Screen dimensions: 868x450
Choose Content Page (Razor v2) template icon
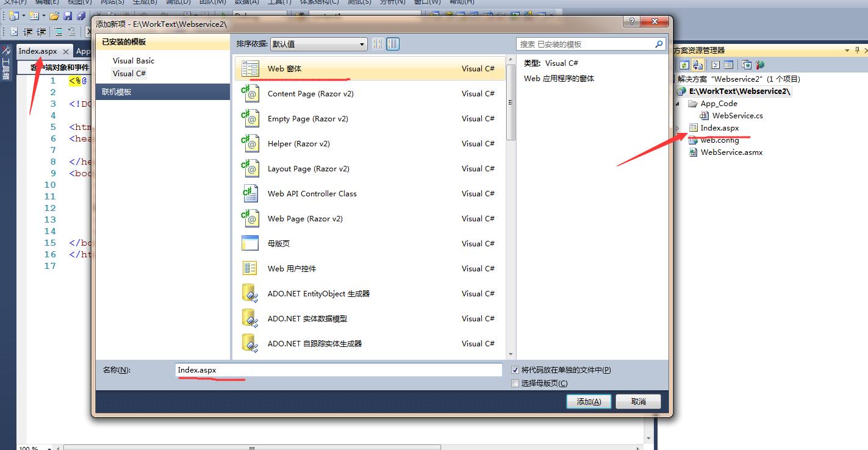[250, 94]
